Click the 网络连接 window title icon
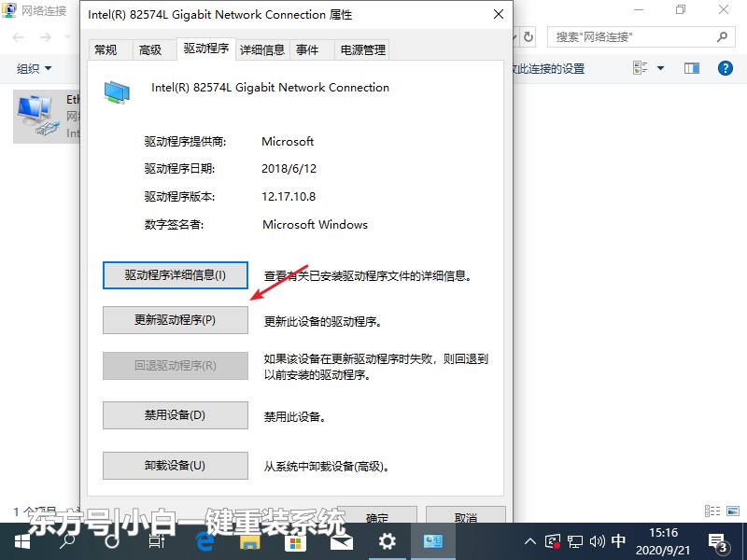747x560 pixels. point(9,9)
